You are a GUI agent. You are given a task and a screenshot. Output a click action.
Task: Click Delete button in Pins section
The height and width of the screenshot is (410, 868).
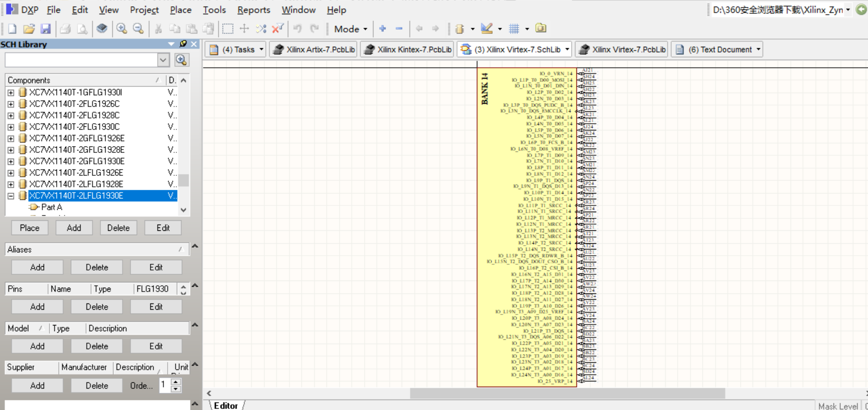coord(97,307)
